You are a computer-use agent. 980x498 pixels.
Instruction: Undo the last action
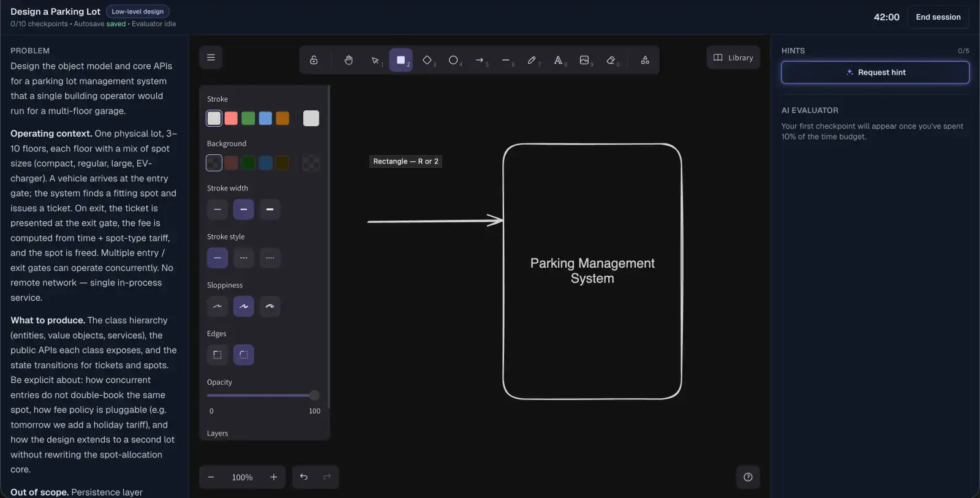coord(304,477)
